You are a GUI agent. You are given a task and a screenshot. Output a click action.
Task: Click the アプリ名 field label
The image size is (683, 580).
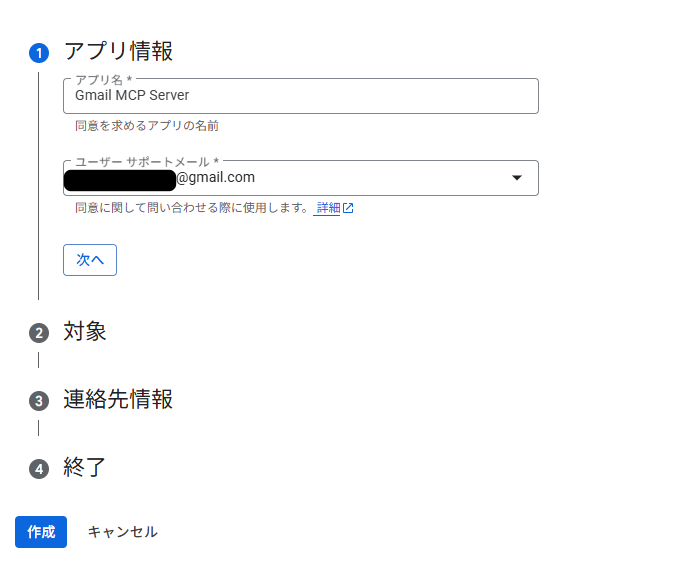point(104,80)
